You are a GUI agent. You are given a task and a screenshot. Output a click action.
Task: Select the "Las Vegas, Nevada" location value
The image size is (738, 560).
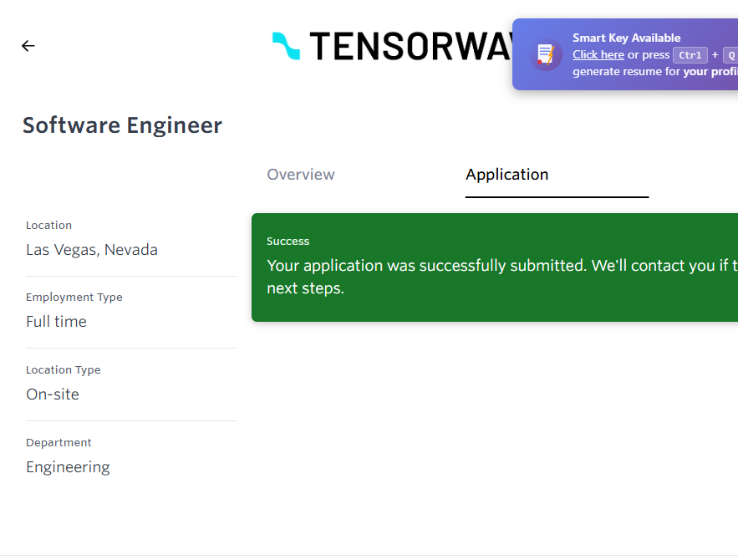92,250
